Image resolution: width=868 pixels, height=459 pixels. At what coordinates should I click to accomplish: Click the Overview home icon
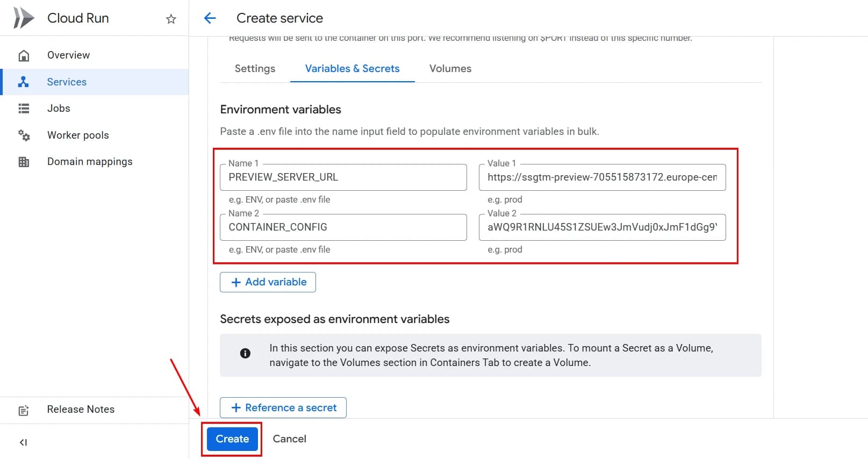(24, 55)
